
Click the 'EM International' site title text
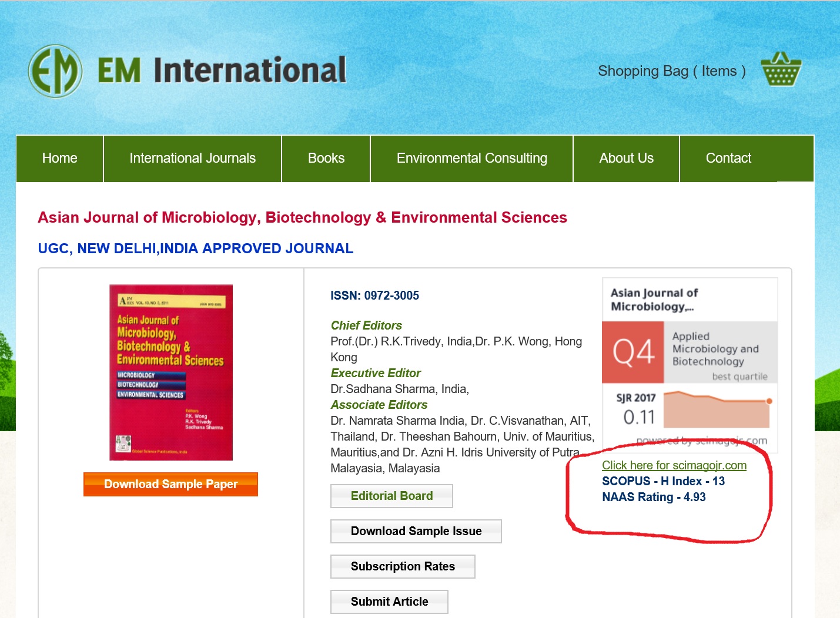222,71
